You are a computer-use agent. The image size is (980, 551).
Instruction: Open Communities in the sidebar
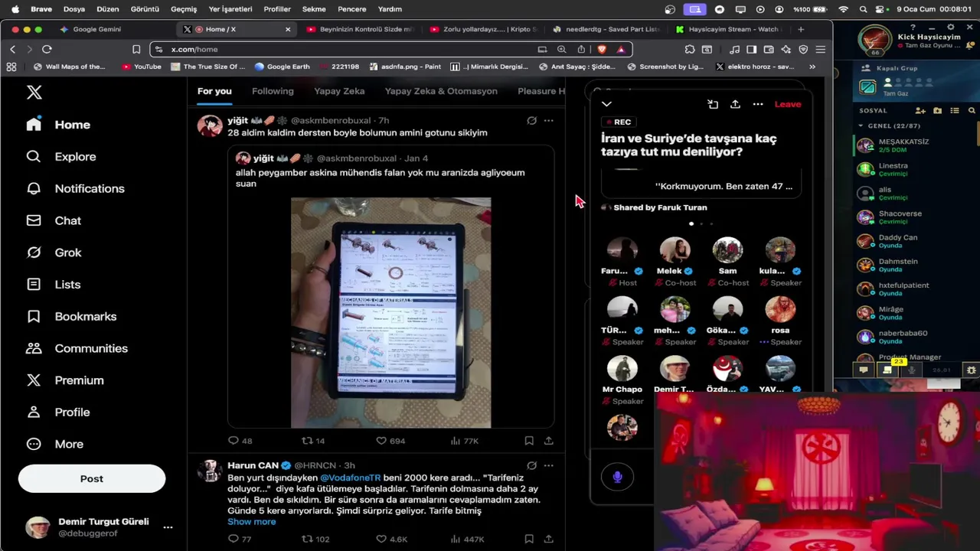(77, 348)
